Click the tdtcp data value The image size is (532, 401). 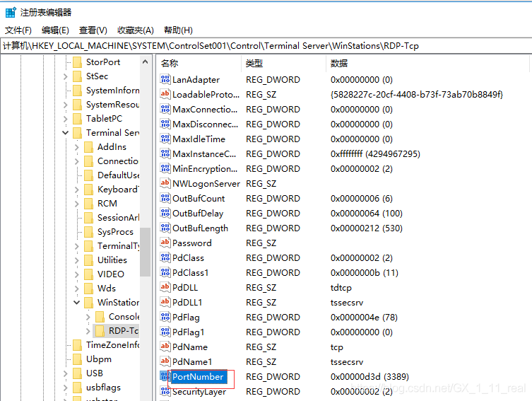point(341,288)
